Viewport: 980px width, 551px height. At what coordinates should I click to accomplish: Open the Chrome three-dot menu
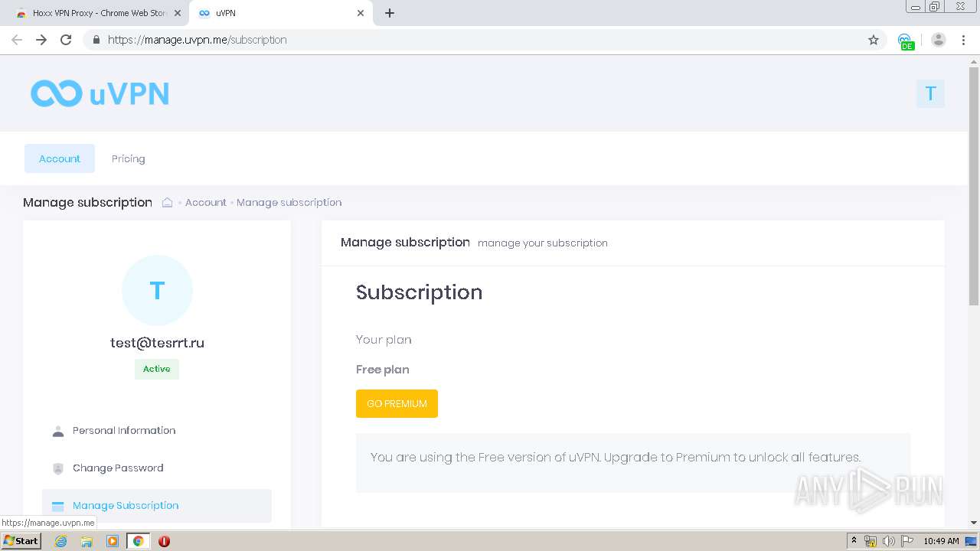pos(963,40)
